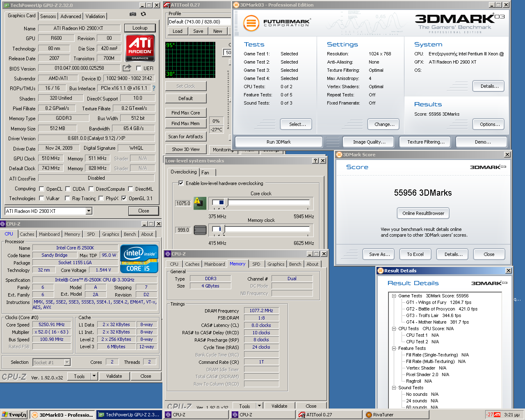This screenshot has height=420, width=525.
Task: Toggle the Ray Tracing checkbox
Action: coord(67,199)
